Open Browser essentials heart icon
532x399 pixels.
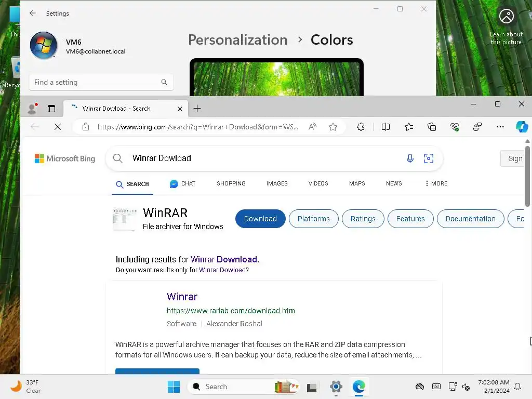tap(454, 127)
